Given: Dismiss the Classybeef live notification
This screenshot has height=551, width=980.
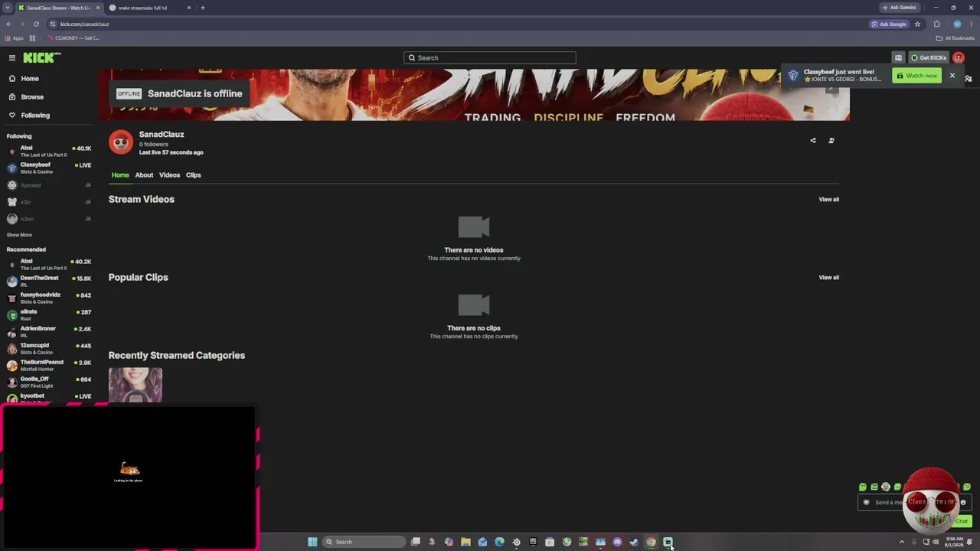Looking at the screenshot, I should pos(952,76).
